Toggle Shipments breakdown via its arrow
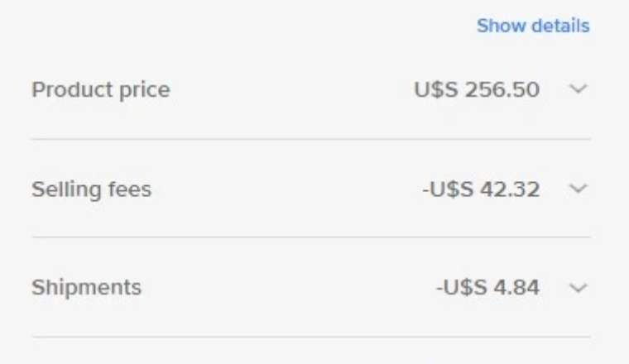The width and height of the screenshot is (629, 364). coord(578,287)
